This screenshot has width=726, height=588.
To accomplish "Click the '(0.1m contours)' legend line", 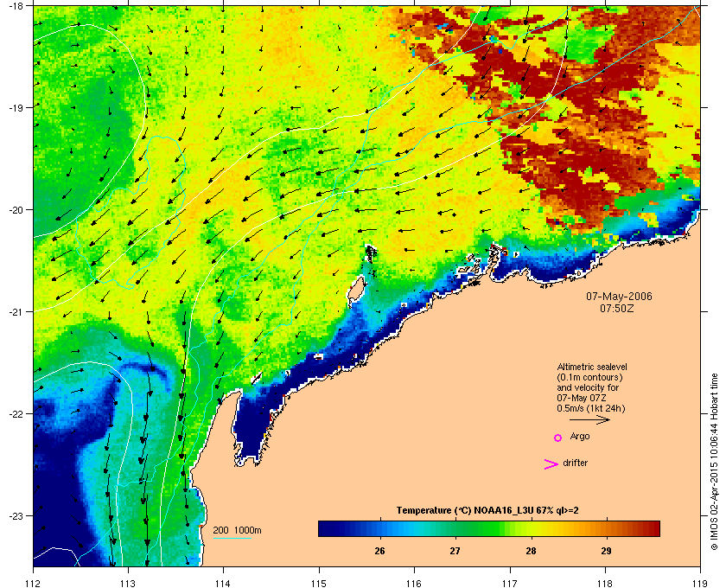I will click(589, 377).
